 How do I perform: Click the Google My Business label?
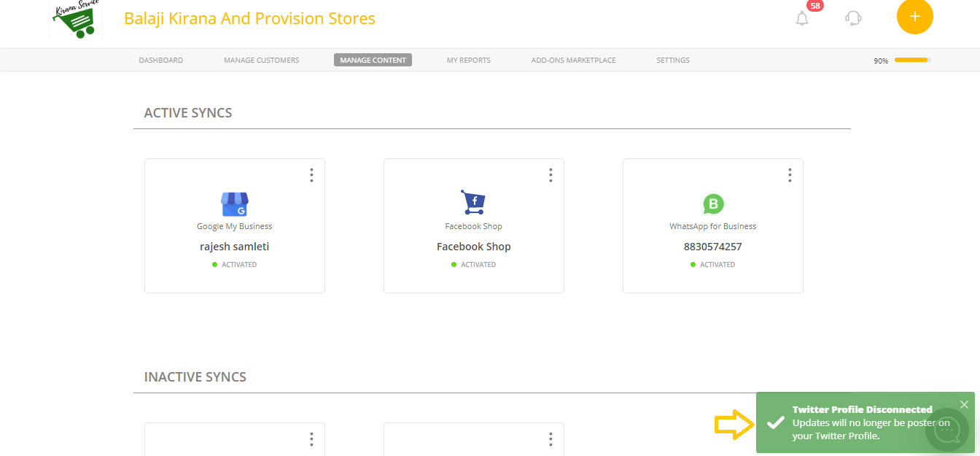click(x=235, y=226)
